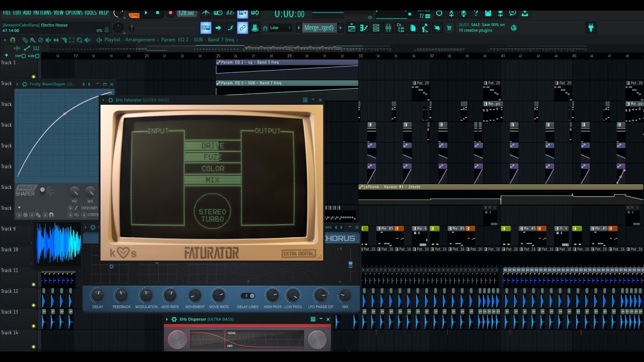Image resolution: width=644 pixels, height=362 pixels.
Task: Open kHs Disperser gear settings
Action: pos(174,319)
